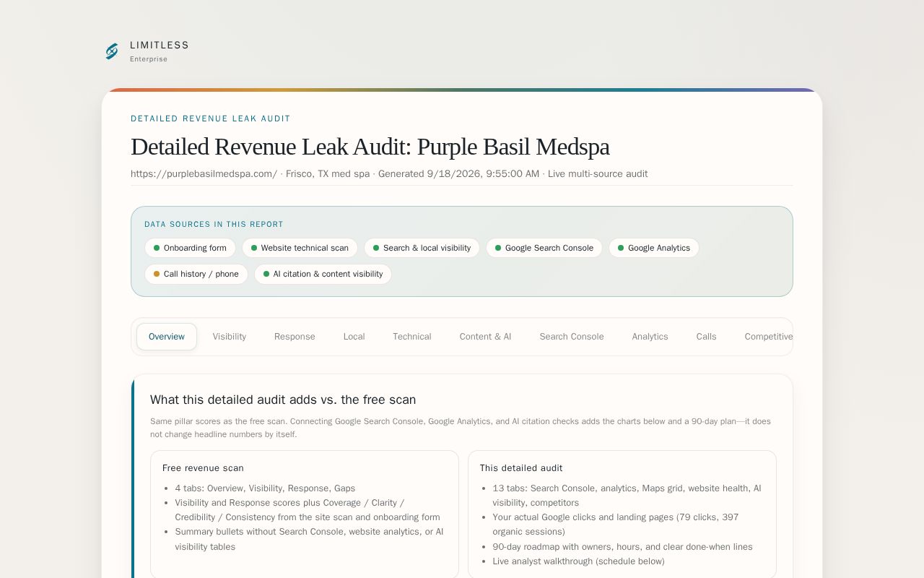Click the AI citation & content visibility chip
The width and height of the screenshot is (924, 578).
point(323,274)
